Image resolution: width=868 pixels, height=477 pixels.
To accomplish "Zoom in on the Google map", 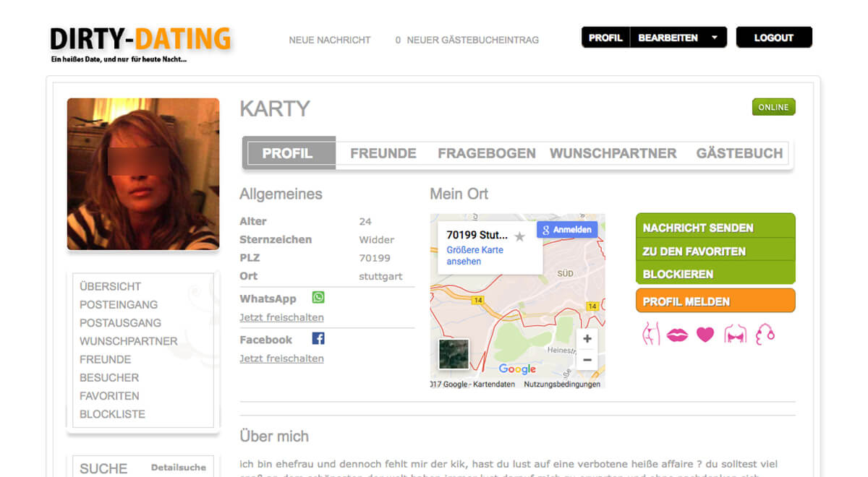I will pos(587,339).
